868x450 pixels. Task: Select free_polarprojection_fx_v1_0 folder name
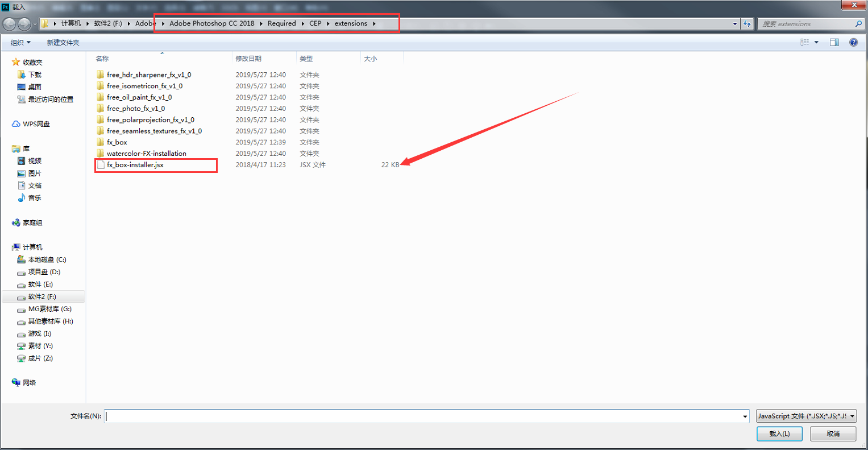pyautogui.click(x=151, y=120)
